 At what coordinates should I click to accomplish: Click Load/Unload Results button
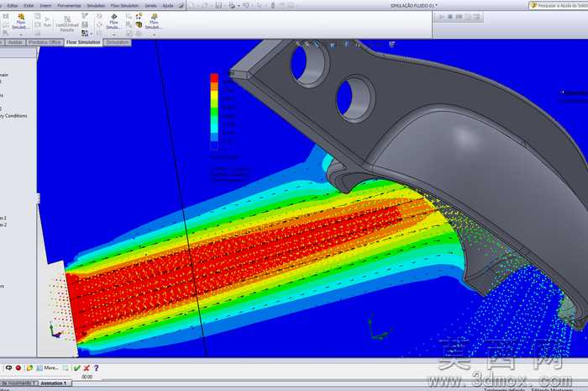pos(67,24)
